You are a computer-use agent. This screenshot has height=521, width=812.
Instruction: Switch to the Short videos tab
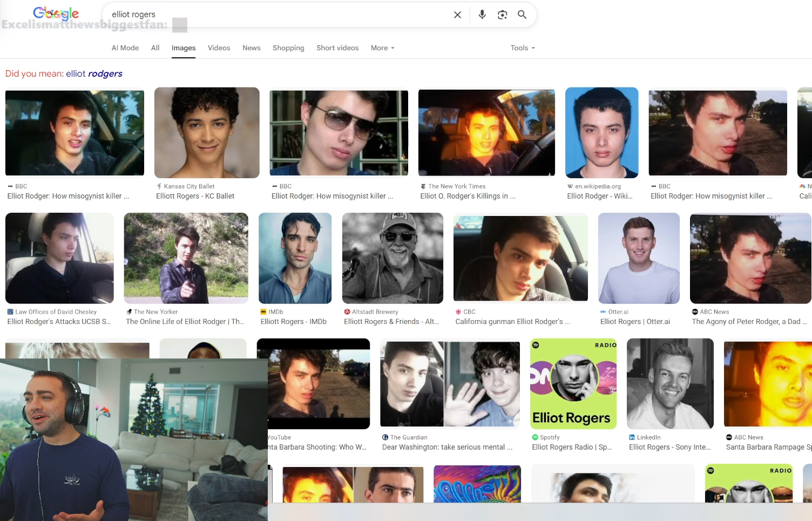[x=337, y=48]
